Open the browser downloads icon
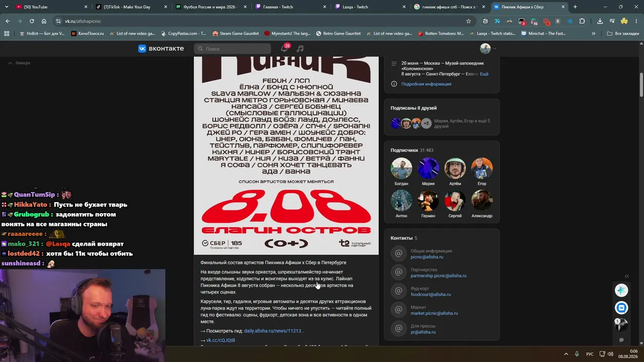The height and width of the screenshot is (362, 644). pyautogui.click(x=600, y=21)
